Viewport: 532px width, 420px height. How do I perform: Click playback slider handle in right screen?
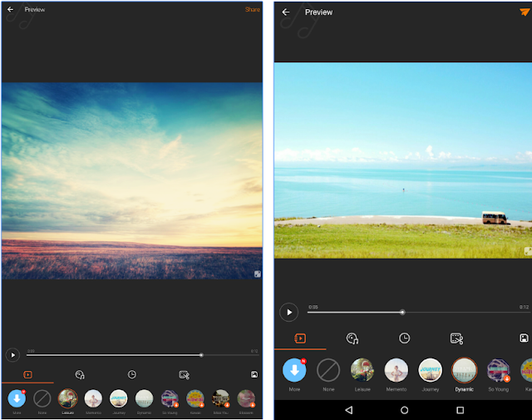pos(402,312)
